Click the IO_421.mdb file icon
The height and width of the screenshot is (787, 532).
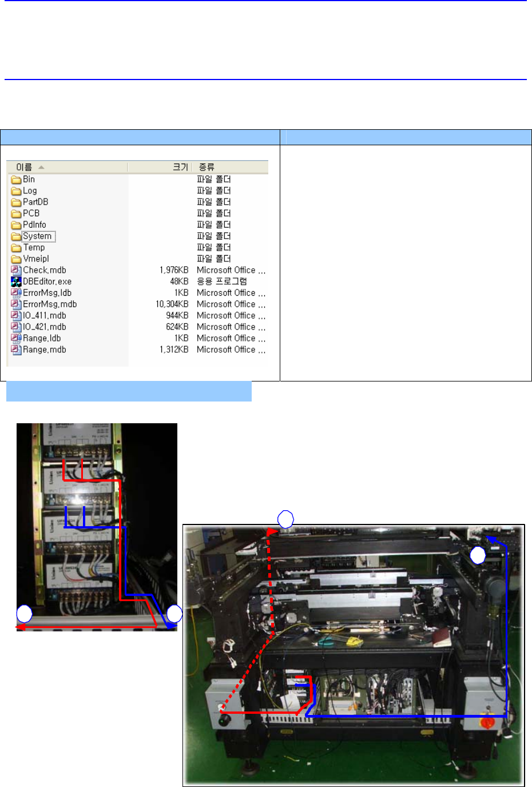16,327
